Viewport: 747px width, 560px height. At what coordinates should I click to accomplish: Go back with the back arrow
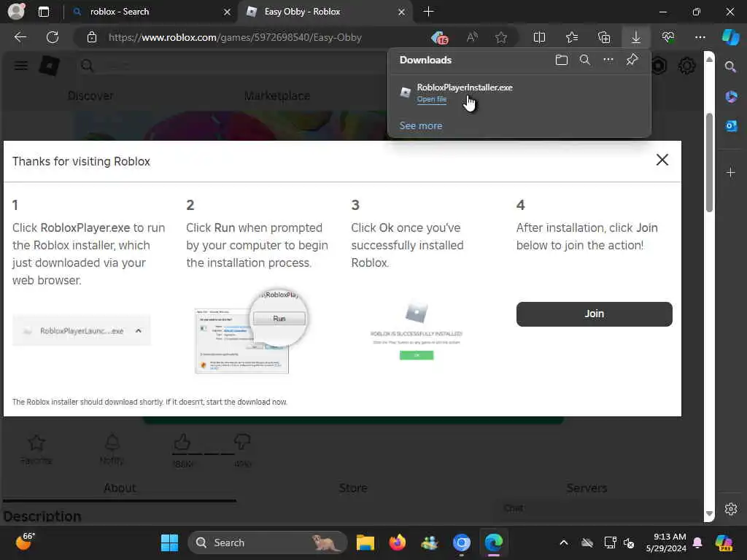[x=20, y=37]
